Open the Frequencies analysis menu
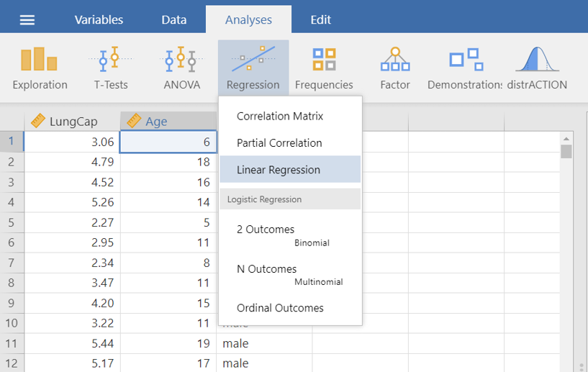This screenshot has width=588, height=372. coord(324,68)
